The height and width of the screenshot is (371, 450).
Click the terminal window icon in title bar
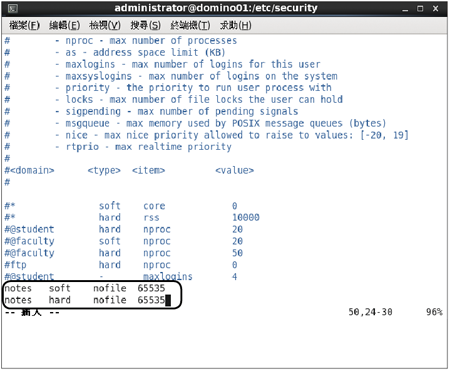click(13, 8)
